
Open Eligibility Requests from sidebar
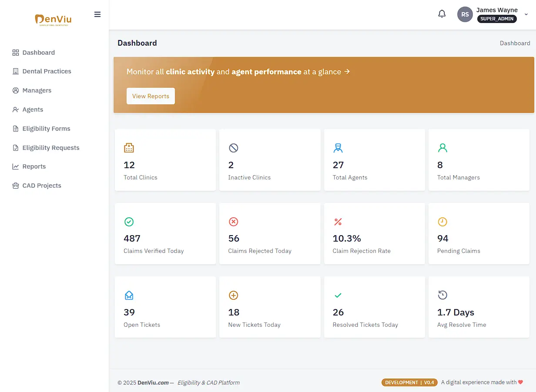tap(50, 148)
